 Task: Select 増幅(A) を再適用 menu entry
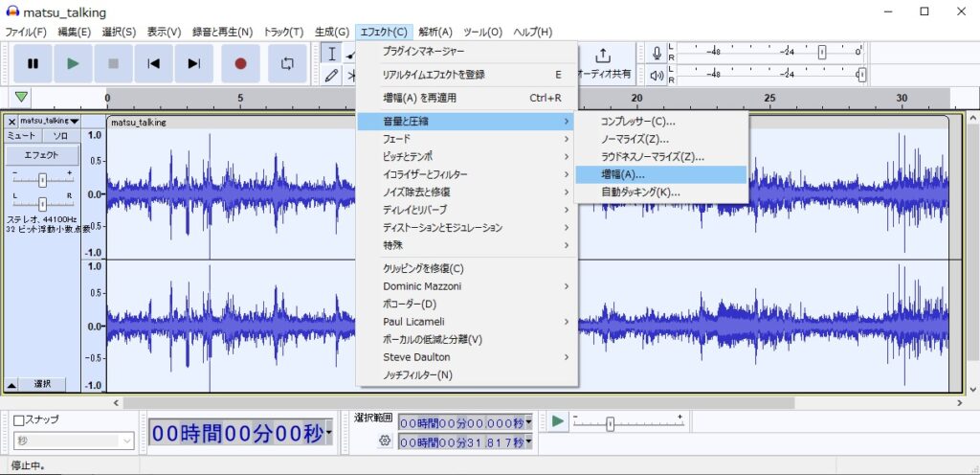pyautogui.click(x=467, y=98)
